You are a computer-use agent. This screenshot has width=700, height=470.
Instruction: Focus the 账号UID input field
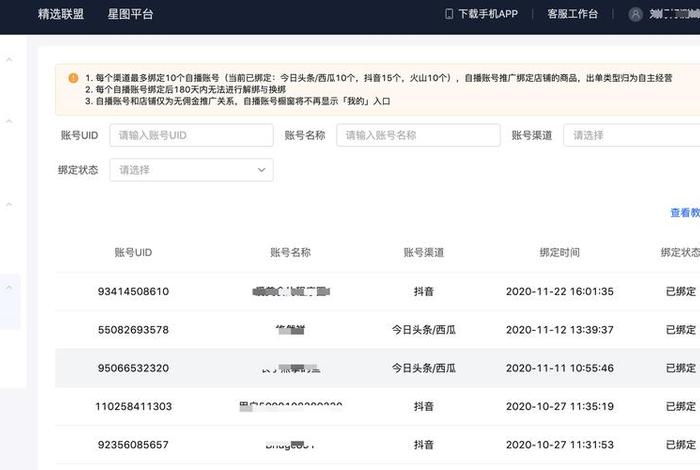click(192, 135)
